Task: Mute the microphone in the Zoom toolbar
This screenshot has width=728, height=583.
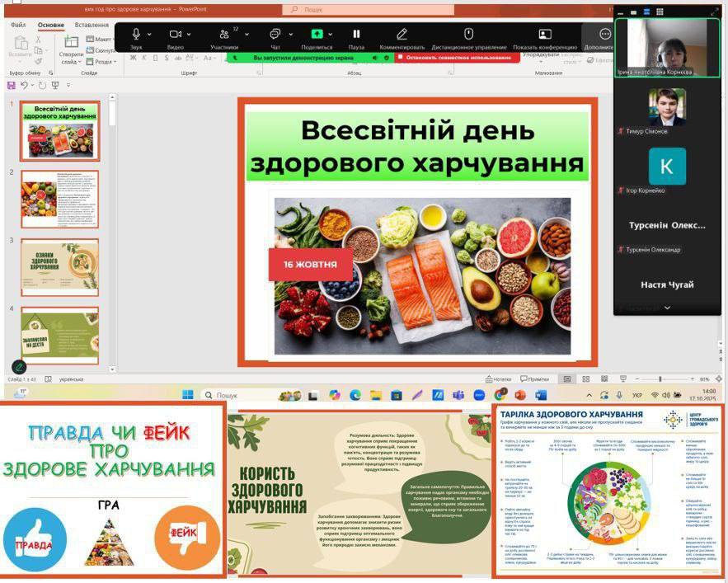Action: pyautogui.click(x=136, y=34)
